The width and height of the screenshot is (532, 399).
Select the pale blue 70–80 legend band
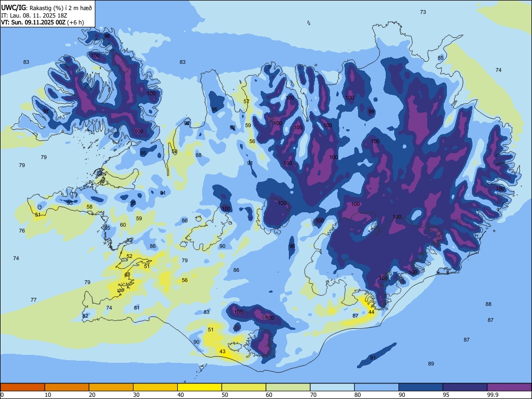(332, 387)
